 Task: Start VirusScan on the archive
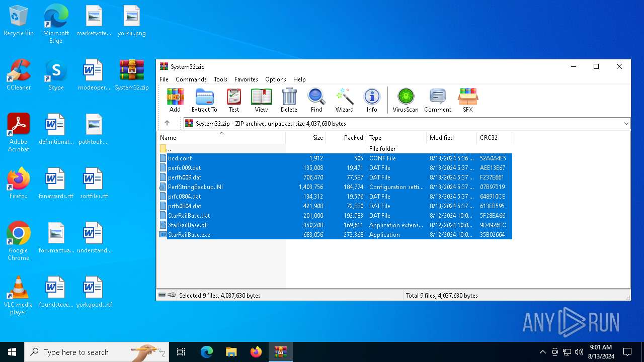click(406, 100)
